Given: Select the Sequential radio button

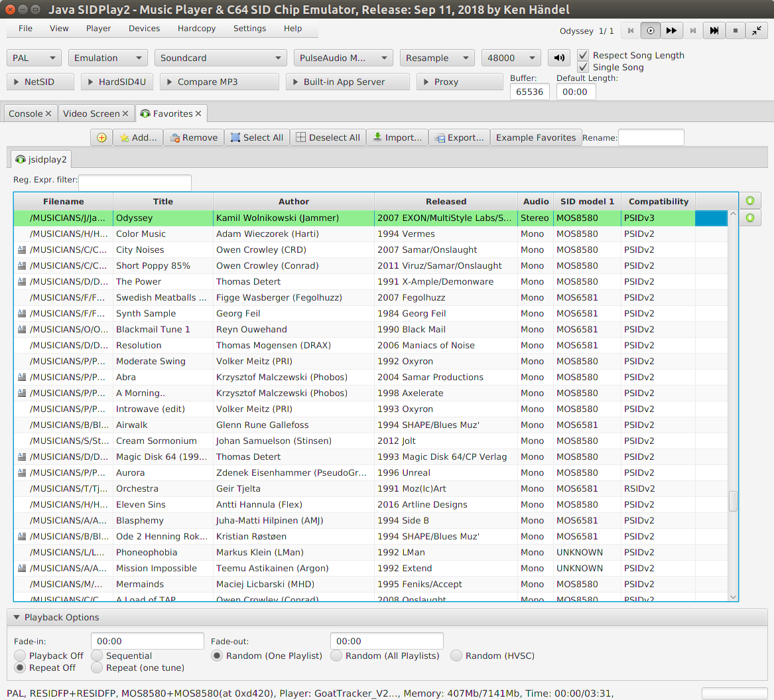Looking at the screenshot, I should coord(97,656).
